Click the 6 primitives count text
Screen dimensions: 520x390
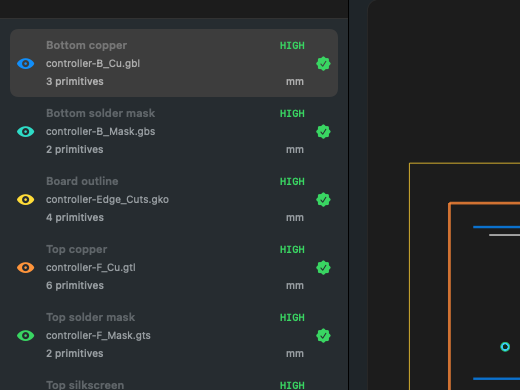(x=75, y=285)
